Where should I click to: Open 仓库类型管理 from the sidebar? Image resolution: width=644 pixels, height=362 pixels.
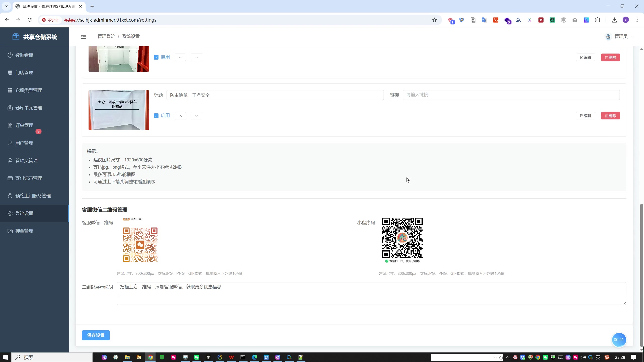[28, 90]
